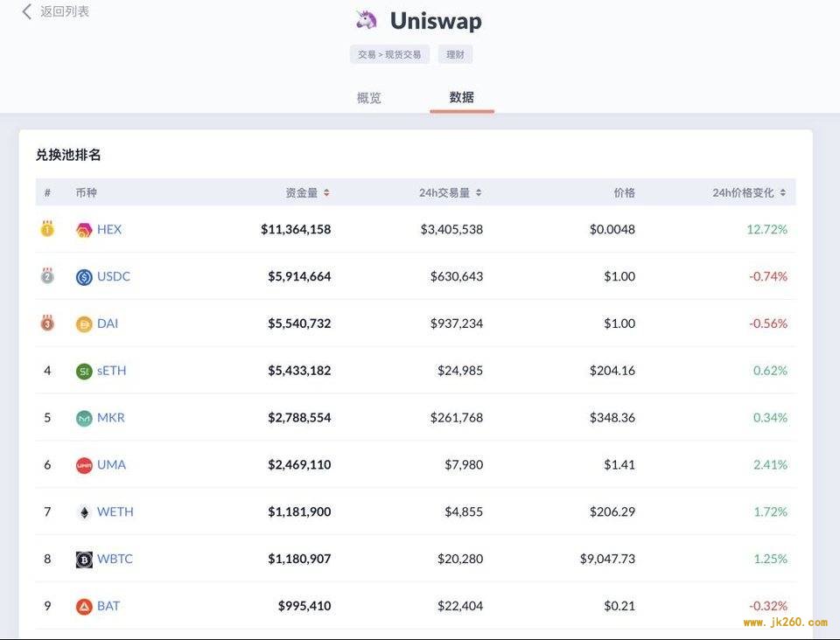Click the DAI coin icon
The height and width of the screenshot is (640, 840).
(x=84, y=323)
